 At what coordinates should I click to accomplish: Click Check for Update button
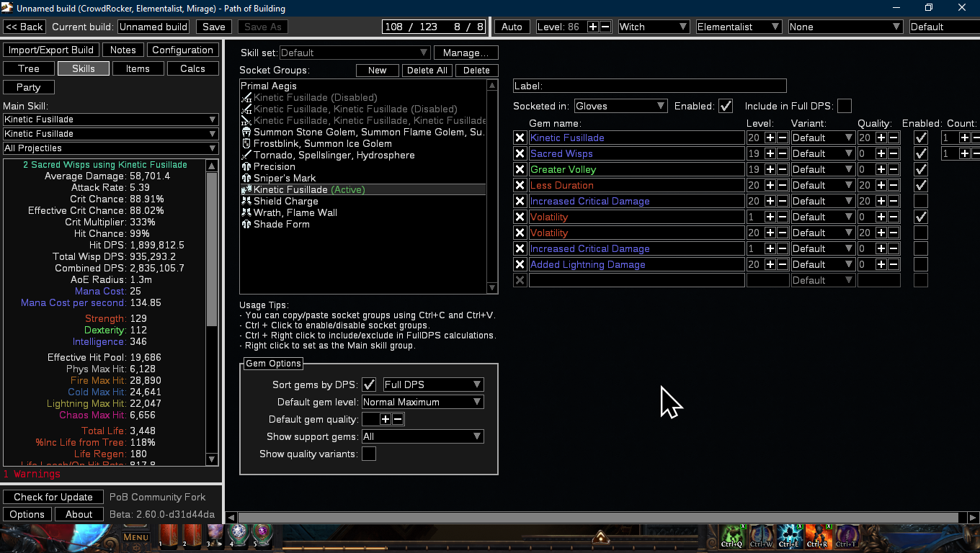[53, 497]
